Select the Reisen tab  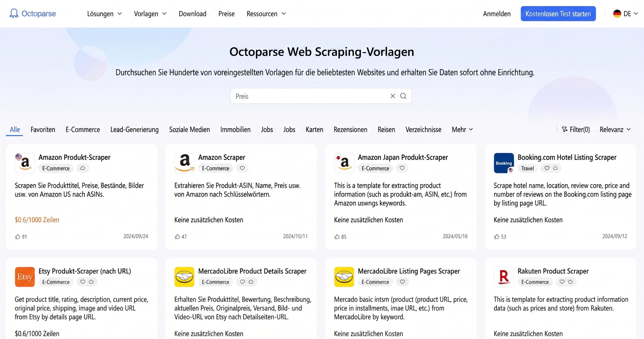click(x=386, y=129)
